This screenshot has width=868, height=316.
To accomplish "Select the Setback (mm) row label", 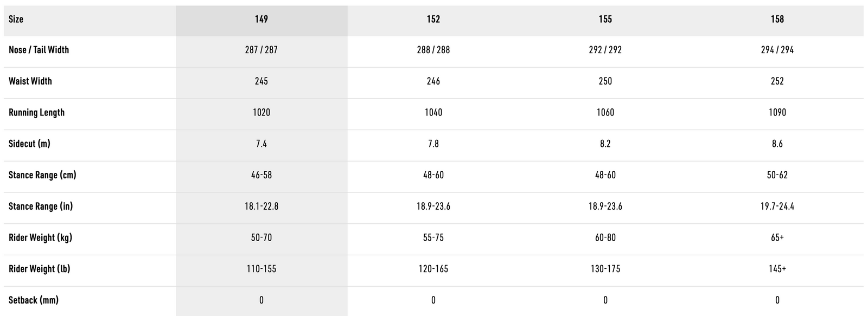I will tap(34, 300).
